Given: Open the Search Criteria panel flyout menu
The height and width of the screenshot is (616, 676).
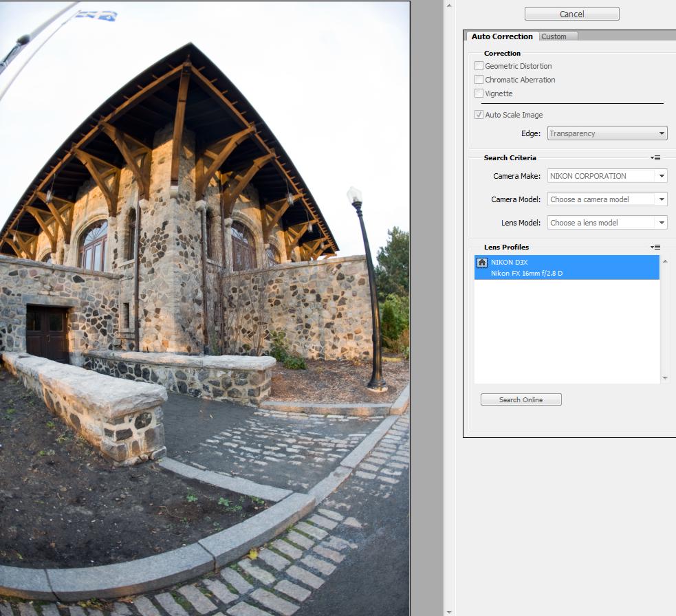Looking at the screenshot, I should coord(656,158).
